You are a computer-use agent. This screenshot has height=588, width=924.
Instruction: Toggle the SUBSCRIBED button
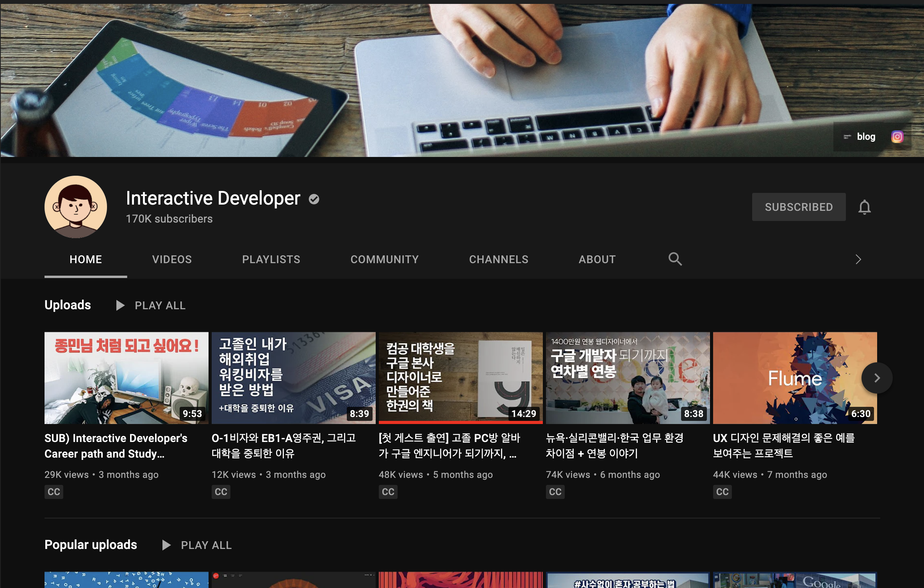(799, 207)
